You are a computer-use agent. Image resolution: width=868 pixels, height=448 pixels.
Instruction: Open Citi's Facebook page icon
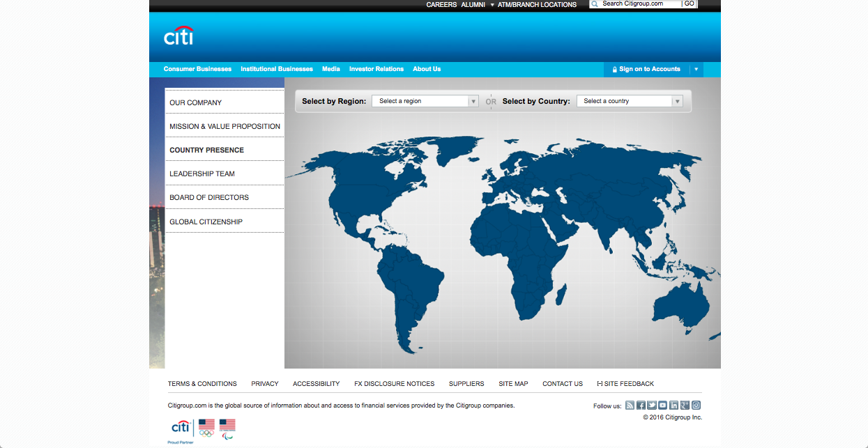pos(641,405)
